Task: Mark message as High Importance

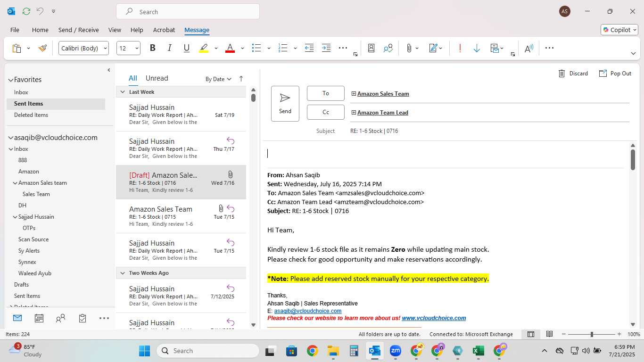Action: [460, 48]
